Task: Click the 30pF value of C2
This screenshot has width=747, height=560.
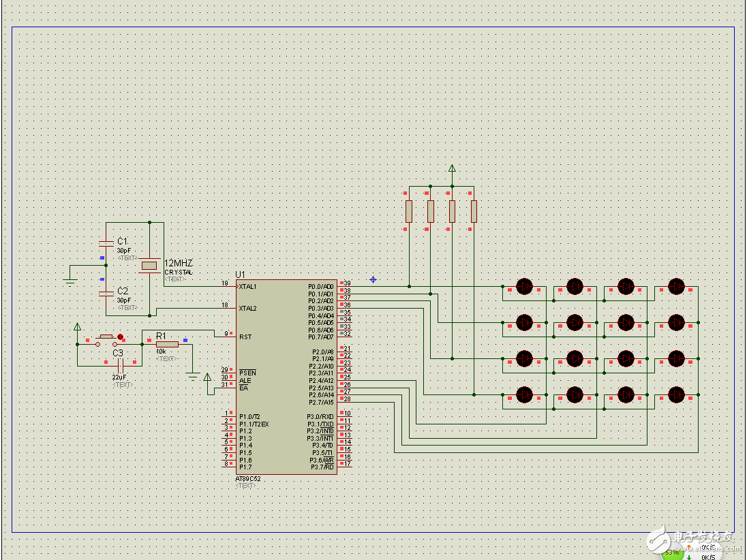Action: 124,300
